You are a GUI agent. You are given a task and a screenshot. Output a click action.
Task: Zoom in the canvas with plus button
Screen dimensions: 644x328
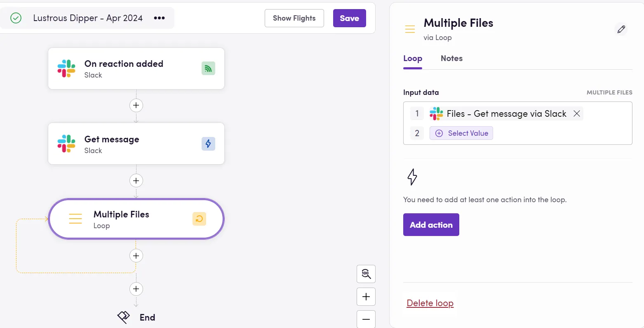pyautogui.click(x=366, y=297)
